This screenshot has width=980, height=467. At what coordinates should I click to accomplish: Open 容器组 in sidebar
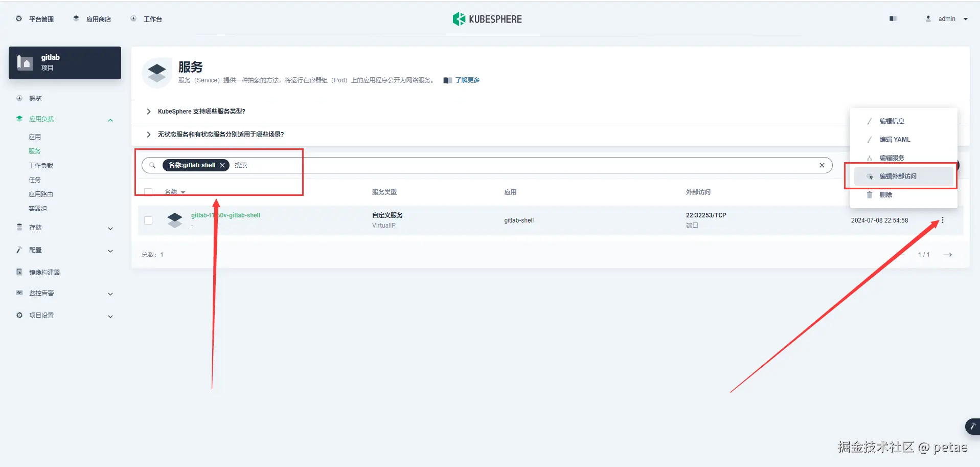[38, 208]
